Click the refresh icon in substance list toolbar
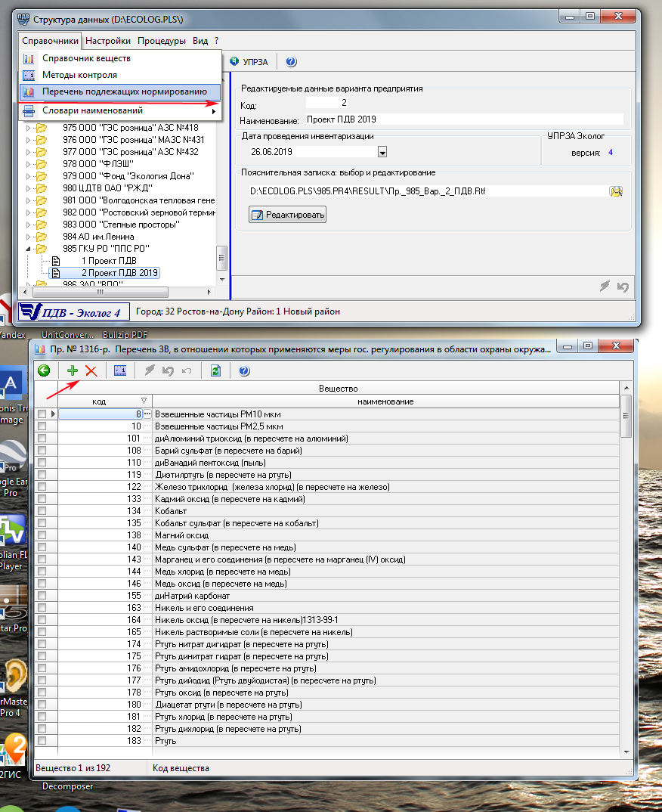The width and height of the screenshot is (662, 812). pyautogui.click(x=216, y=370)
